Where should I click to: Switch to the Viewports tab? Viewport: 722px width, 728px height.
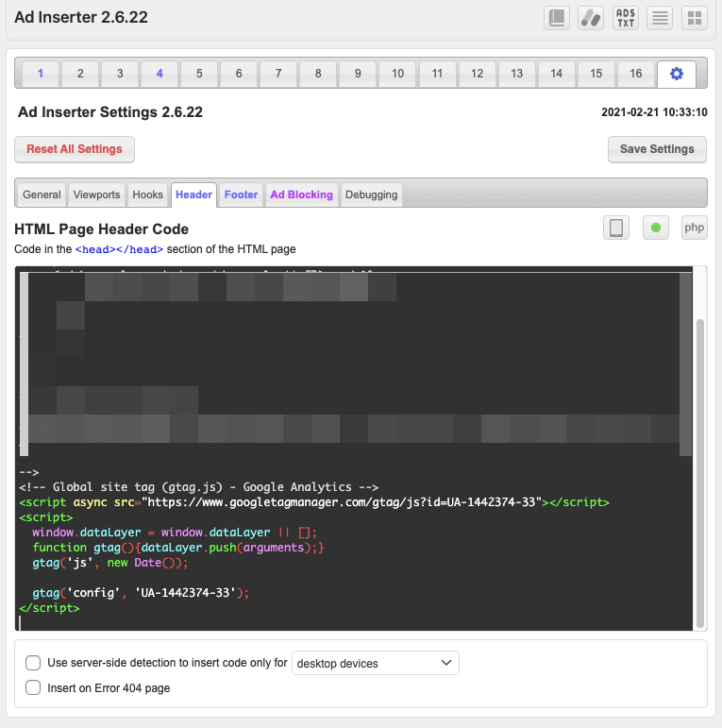pyautogui.click(x=96, y=195)
